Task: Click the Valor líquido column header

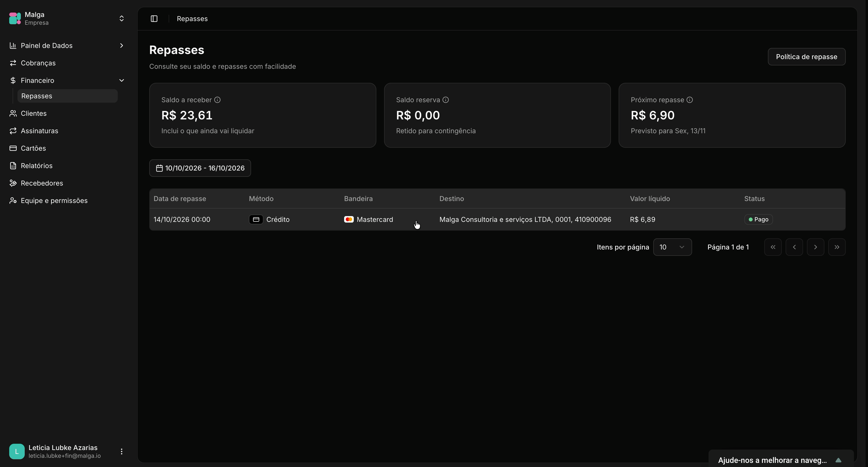Action: point(650,199)
